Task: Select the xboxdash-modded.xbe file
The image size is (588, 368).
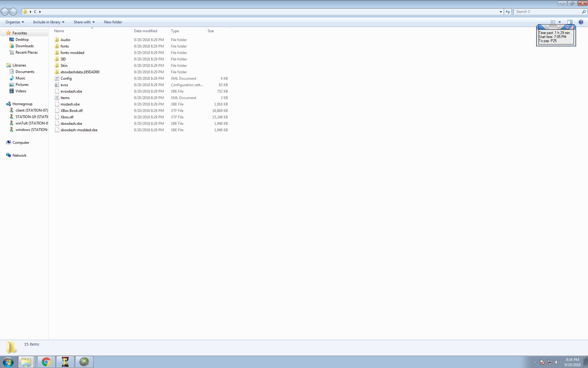Action: (x=79, y=130)
